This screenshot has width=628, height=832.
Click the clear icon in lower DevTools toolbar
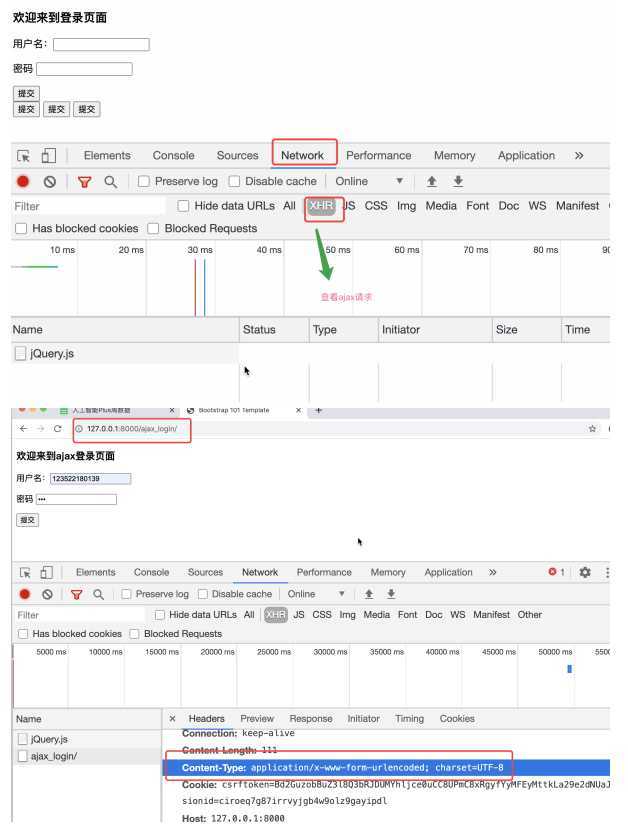tap(47, 594)
